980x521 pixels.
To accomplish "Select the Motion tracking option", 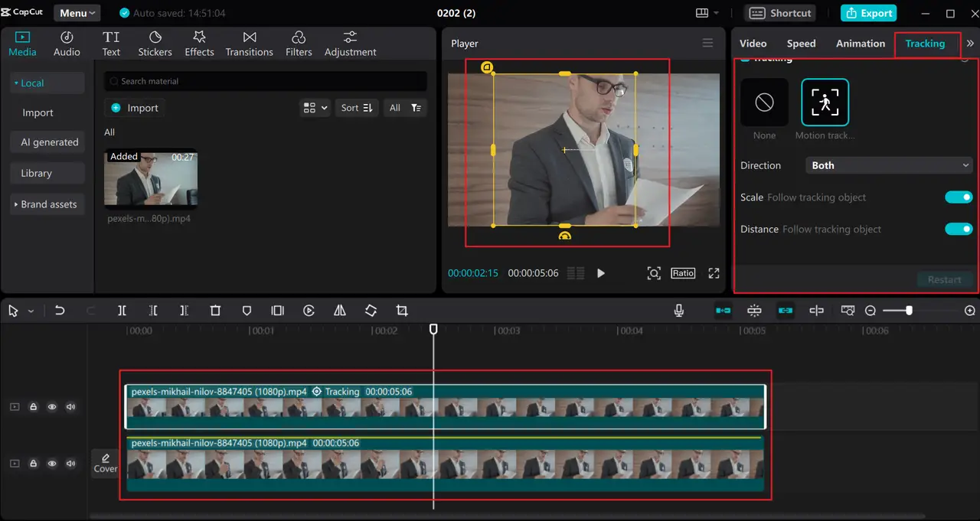I will point(825,102).
